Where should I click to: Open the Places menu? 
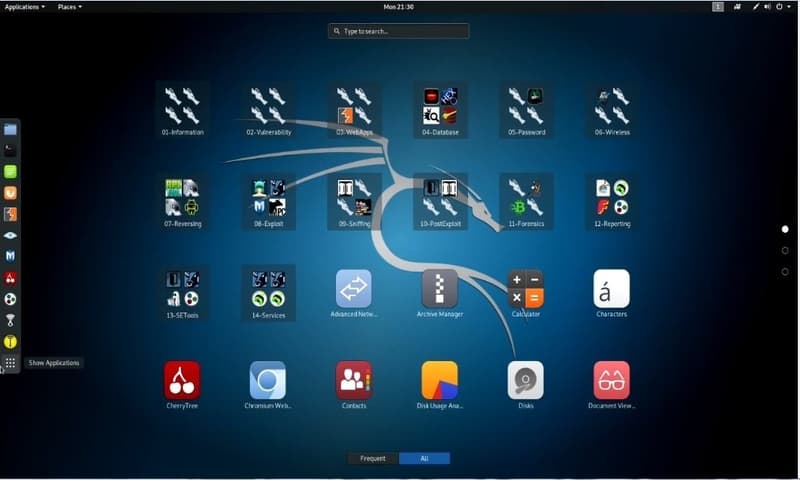pyautogui.click(x=69, y=7)
